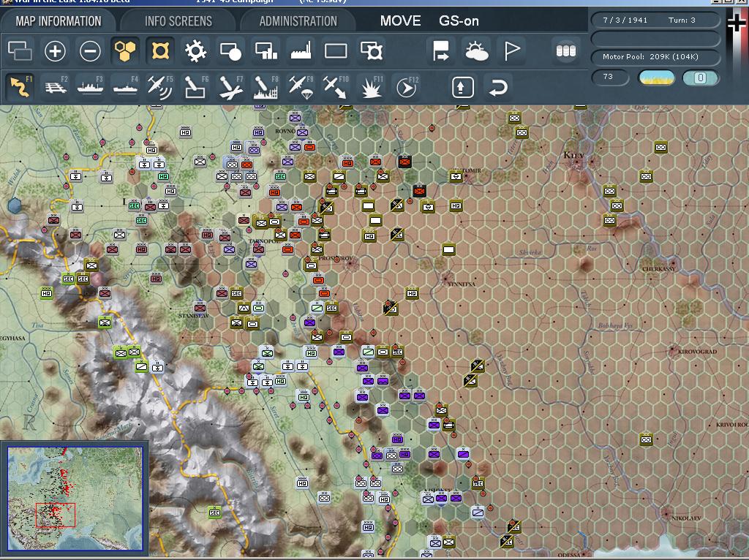Click the stacked cylinders icon
Viewport: 749px width, 560px height.
566,50
